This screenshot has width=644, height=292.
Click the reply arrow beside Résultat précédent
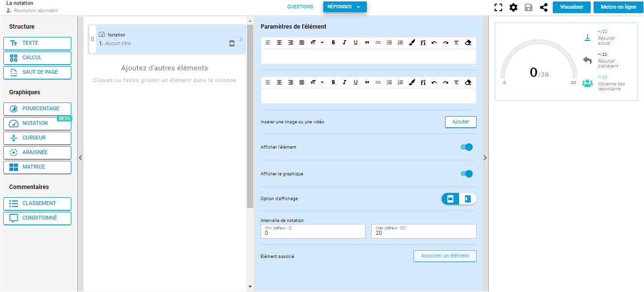tap(587, 60)
